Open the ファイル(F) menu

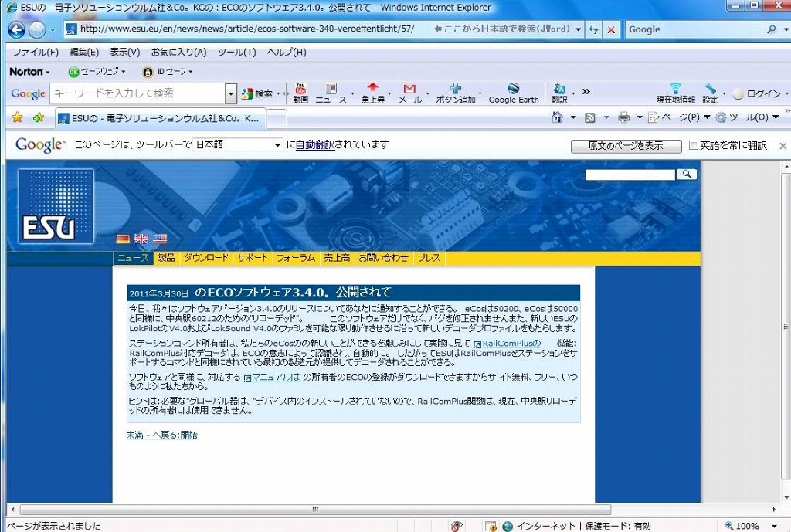tap(36, 52)
